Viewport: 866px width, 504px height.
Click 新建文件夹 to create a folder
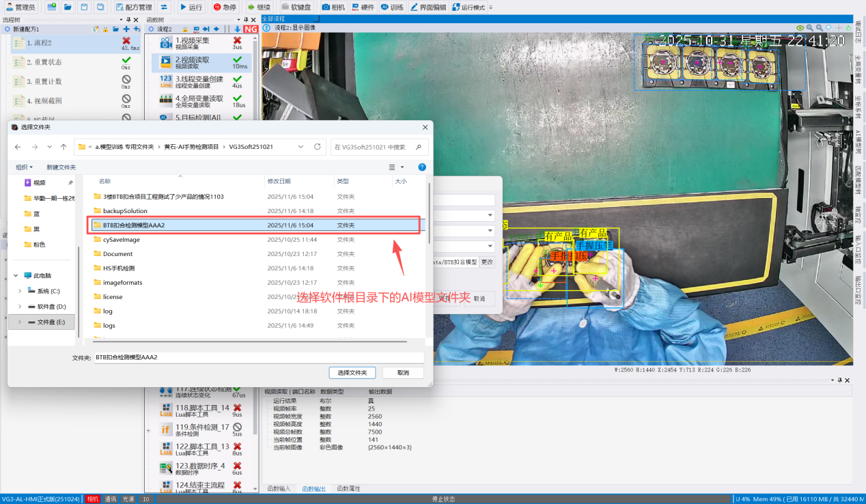tap(61, 167)
